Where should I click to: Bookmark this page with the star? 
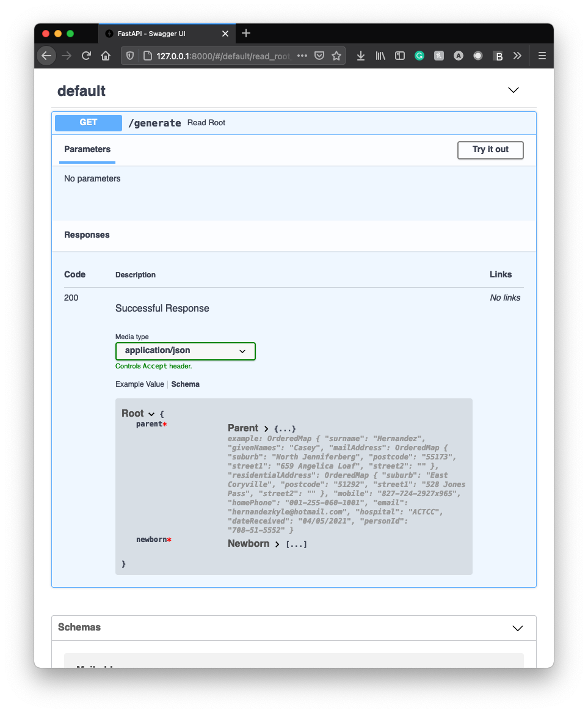click(x=336, y=56)
